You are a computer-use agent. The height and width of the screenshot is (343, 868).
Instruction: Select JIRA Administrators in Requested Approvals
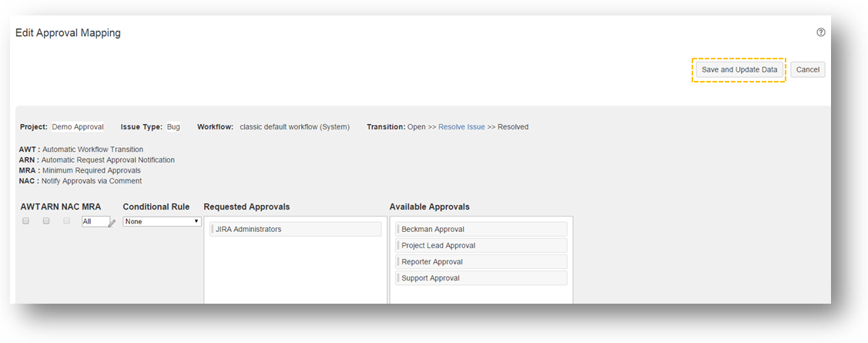pyautogui.click(x=296, y=229)
